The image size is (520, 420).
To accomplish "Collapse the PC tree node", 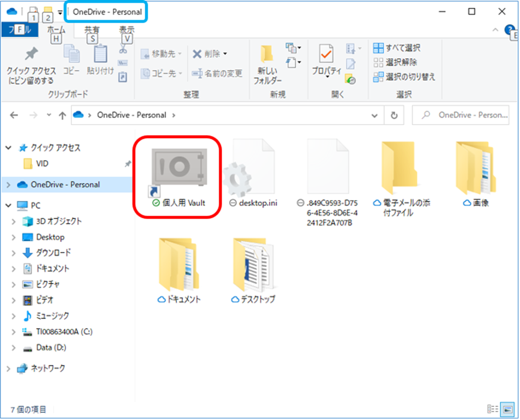I will pyautogui.click(x=9, y=205).
